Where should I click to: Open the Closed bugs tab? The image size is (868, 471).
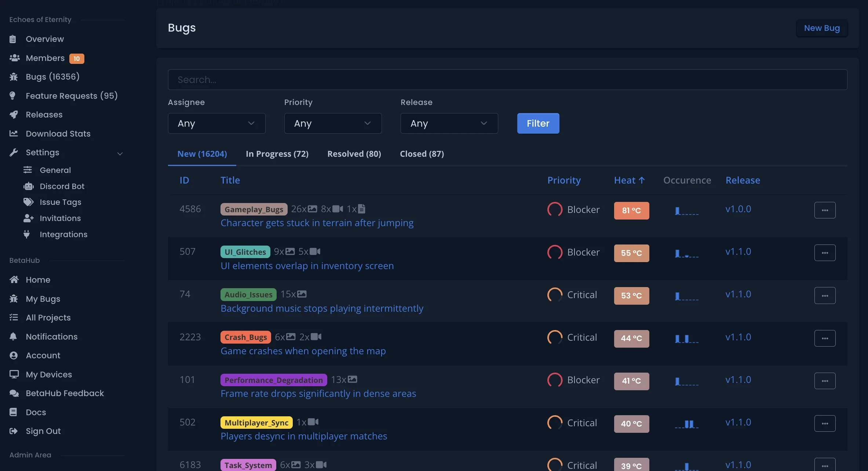[x=422, y=154]
